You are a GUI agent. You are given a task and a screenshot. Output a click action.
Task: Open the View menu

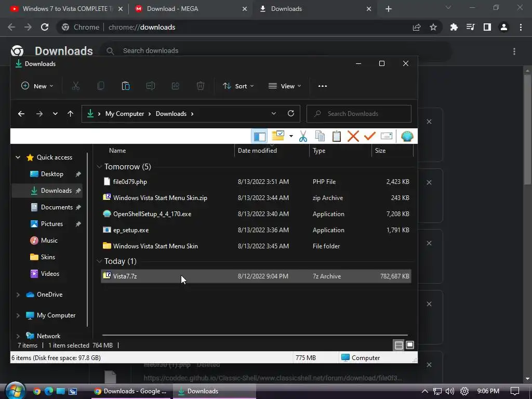285,86
